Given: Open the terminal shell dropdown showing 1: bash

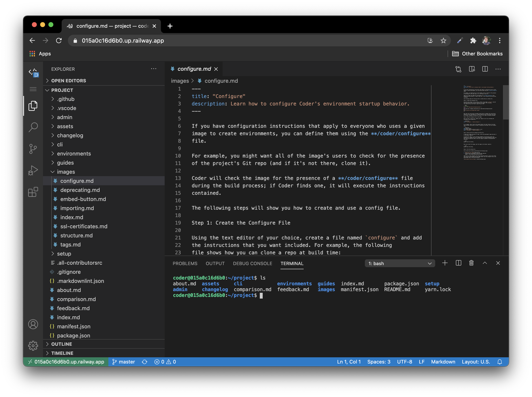Looking at the screenshot, I should tap(400, 263).
